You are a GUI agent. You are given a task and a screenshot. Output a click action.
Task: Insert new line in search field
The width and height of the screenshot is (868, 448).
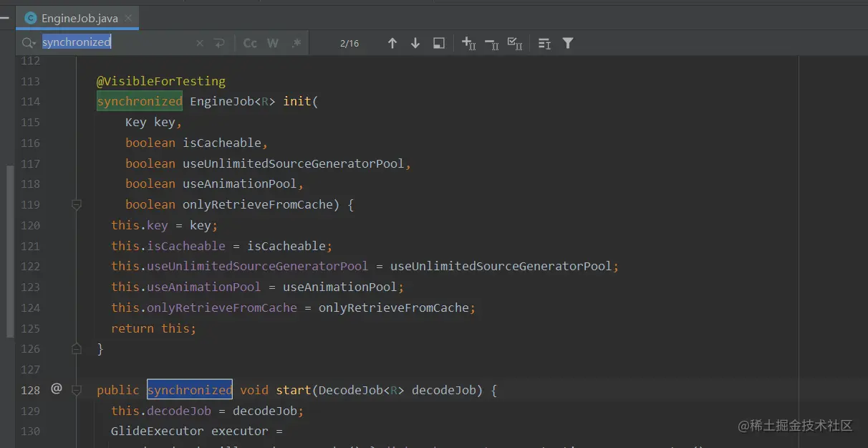(219, 43)
